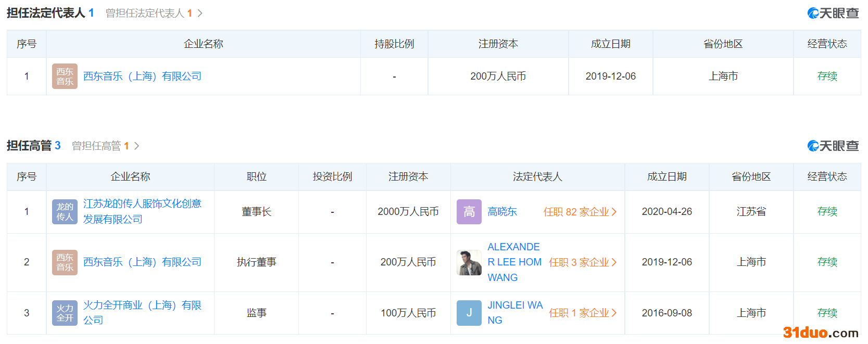Image resolution: width=868 pixels, height=344 pixels.
Task: Click Alexander Lee Hom Wang's photo thumbnail
Action: coord(469,262)
